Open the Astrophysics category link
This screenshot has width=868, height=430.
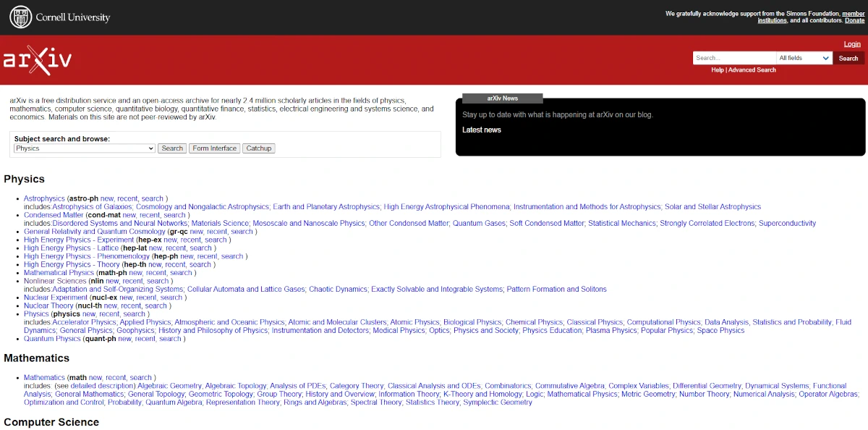[x=44, y=198]
